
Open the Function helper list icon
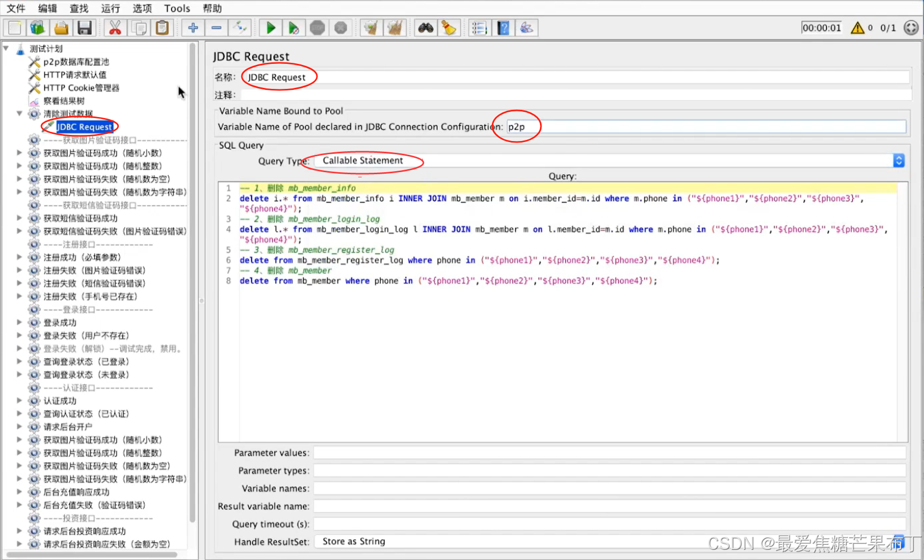pyautogui.click(x=479, y=28)
